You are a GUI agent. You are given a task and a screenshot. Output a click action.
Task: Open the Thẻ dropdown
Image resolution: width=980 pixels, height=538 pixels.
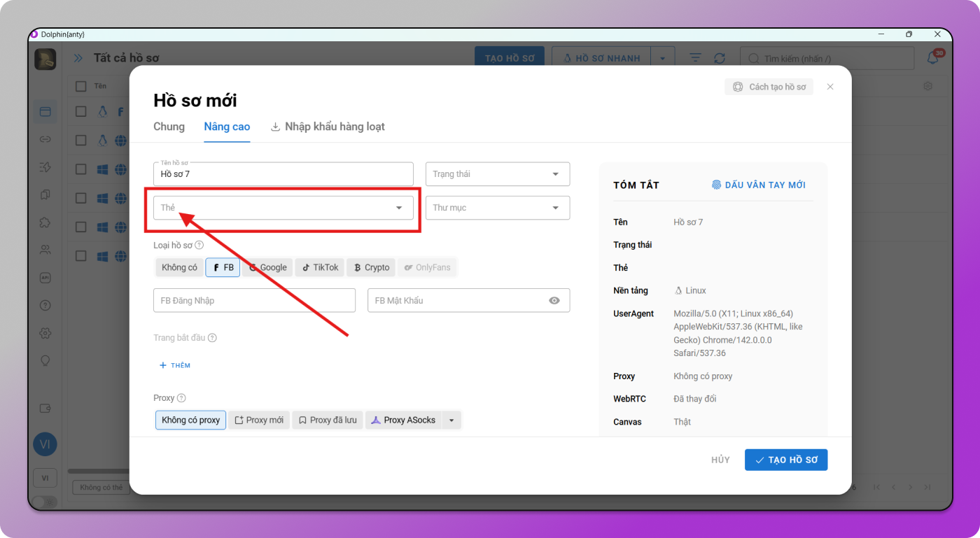click(283, 208)
